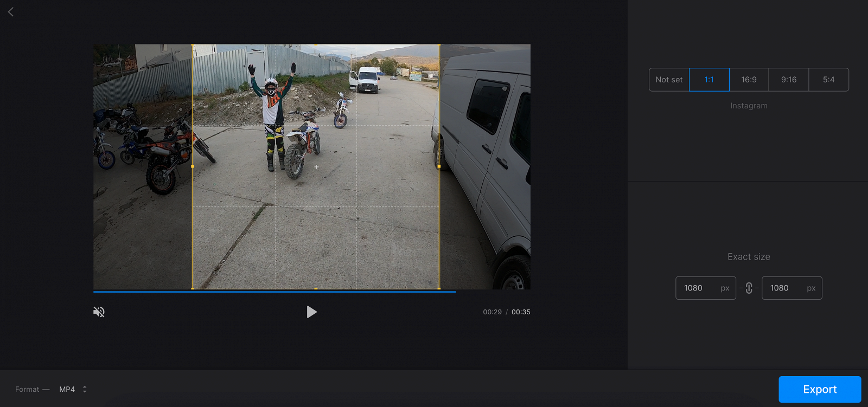Click the 00:35 total duration text
The image size is (868, 407).
click(x=521, y=312)
